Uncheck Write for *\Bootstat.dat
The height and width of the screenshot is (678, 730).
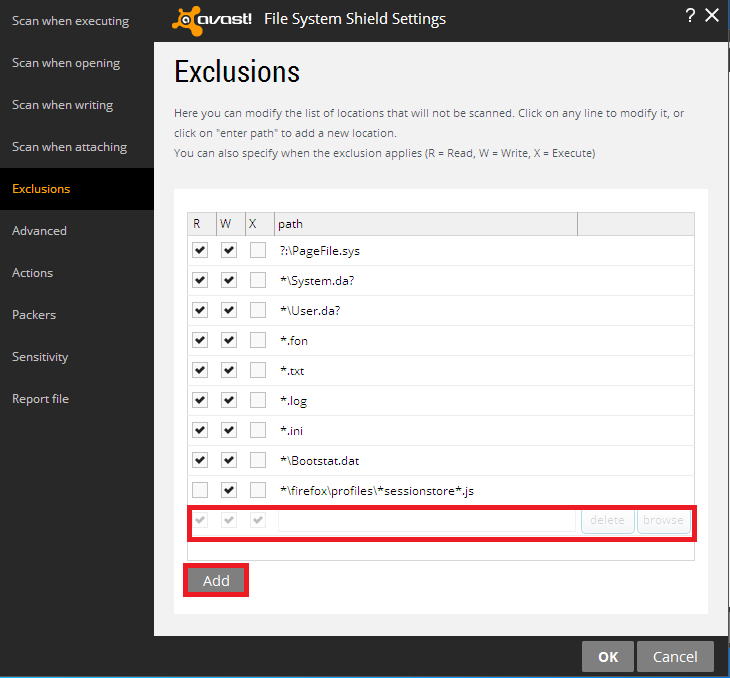pos(229,460)
